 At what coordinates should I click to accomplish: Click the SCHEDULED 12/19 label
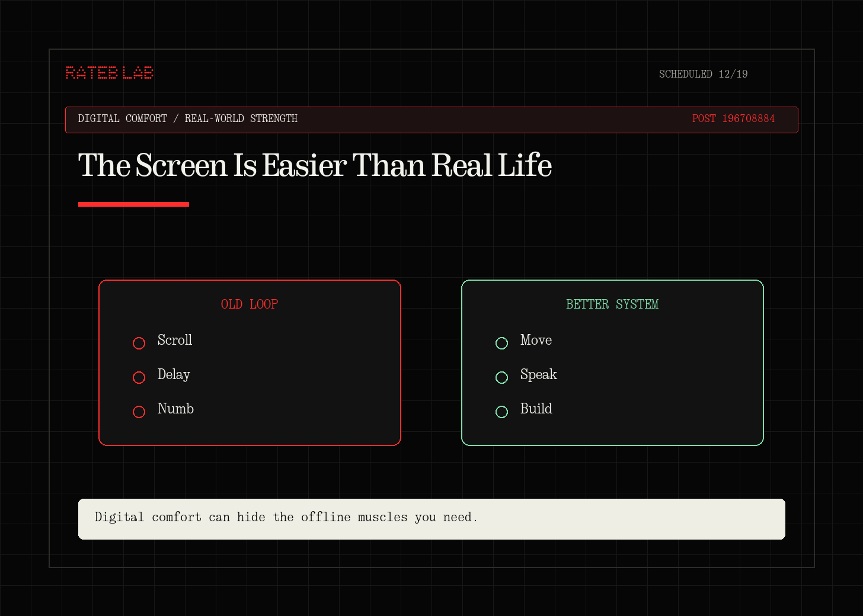(704, 74)
